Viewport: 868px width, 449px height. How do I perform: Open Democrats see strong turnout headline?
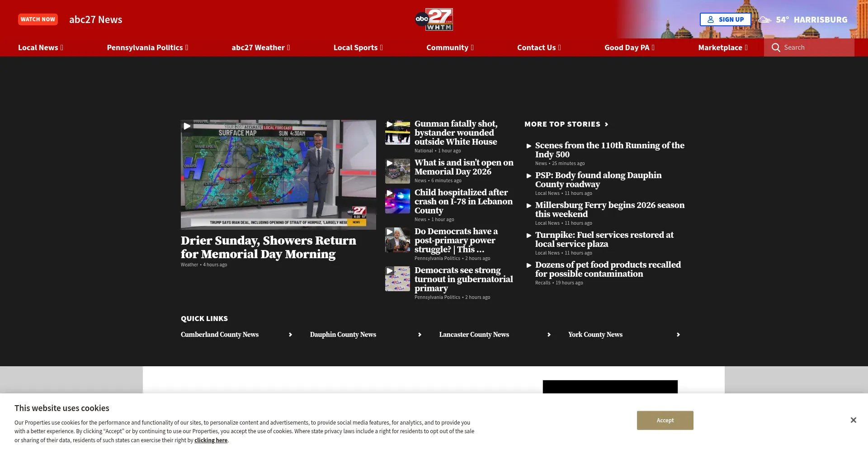pos(463,279)
